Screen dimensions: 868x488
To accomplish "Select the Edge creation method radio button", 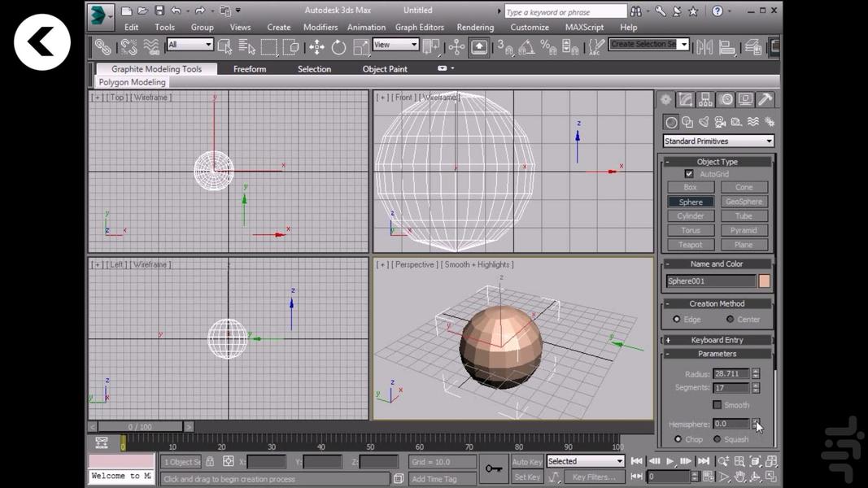I will pos(678,320).
